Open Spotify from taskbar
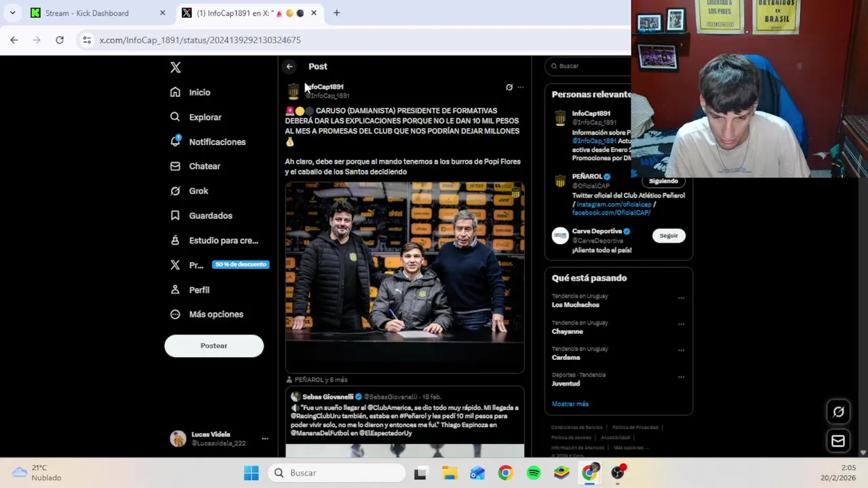Viewport: 868px width, 488px height. pyautogui.click(x=534, y=473)
